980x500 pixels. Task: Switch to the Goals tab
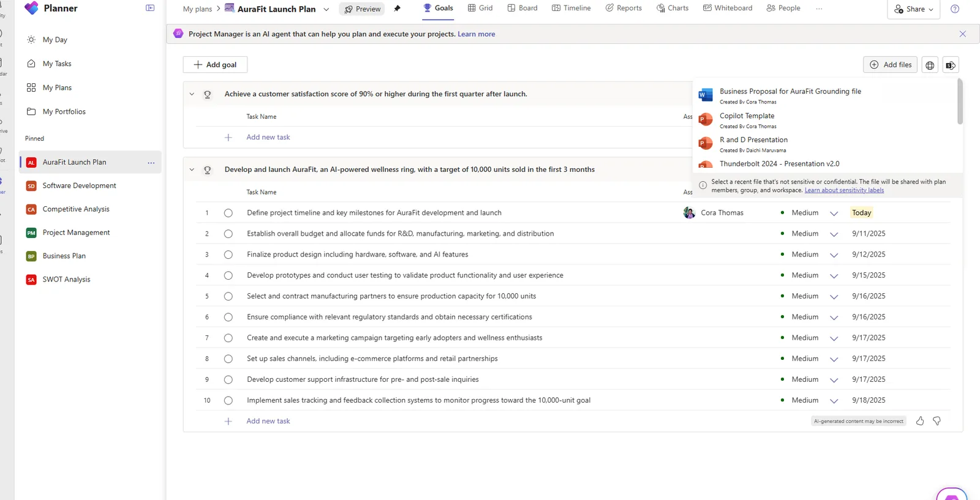click(438, 8)
